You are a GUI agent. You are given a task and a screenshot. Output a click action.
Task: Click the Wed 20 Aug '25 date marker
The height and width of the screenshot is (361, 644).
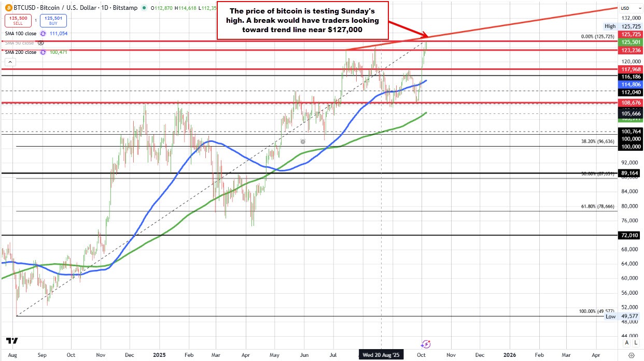[x=381, y=355]
